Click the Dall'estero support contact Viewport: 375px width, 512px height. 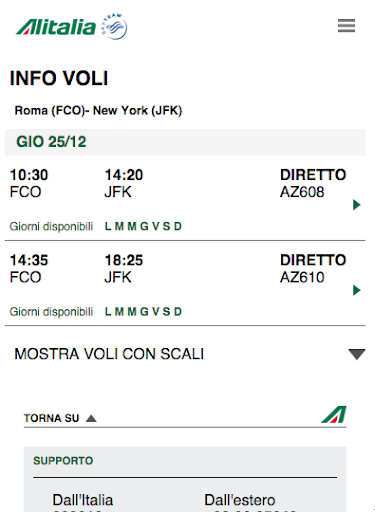click(240, 501)
